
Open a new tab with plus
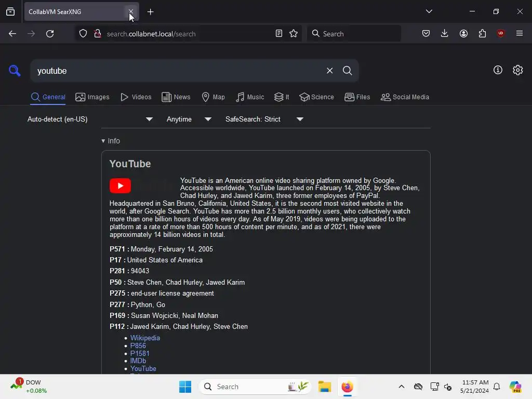click(150, 12)
